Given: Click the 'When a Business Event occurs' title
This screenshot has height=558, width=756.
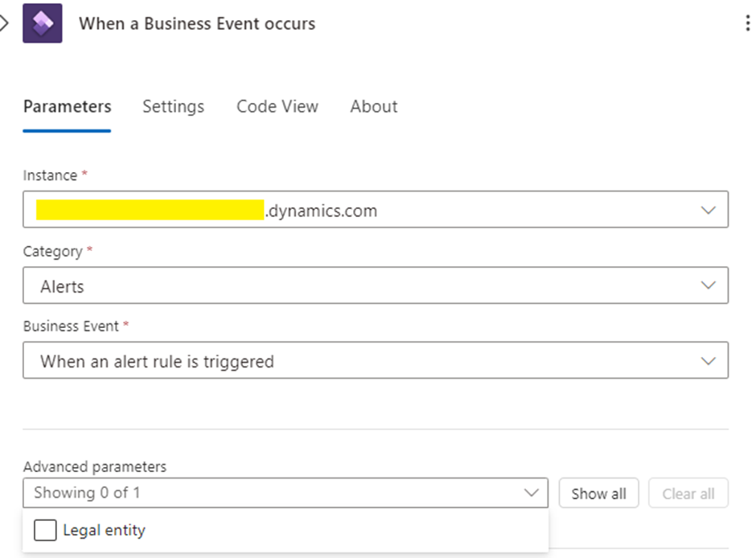Looking at the screenshot, I should (x=197, y=23).
